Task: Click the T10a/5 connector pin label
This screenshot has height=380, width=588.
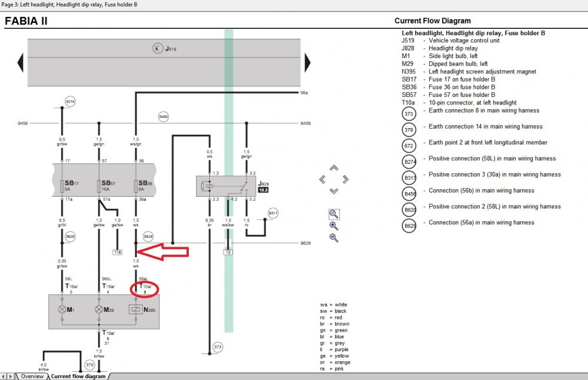Action: pos(71,288)
